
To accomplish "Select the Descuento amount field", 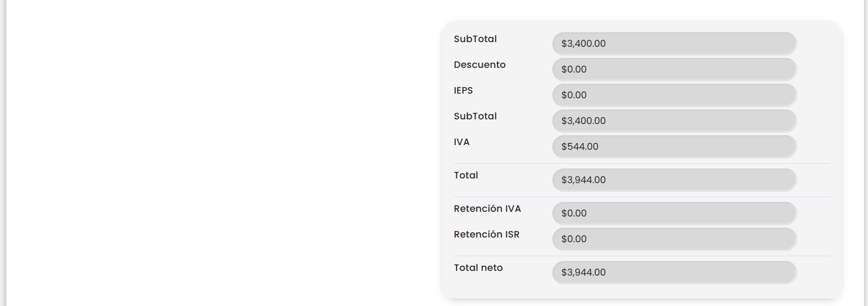I will (674, 69).
